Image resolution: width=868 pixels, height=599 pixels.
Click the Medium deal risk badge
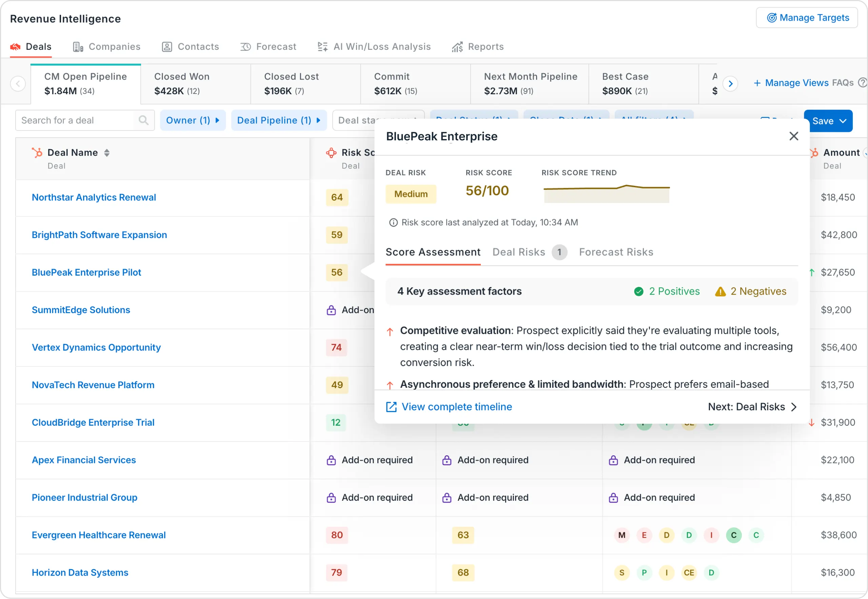[x=411, y=194]
